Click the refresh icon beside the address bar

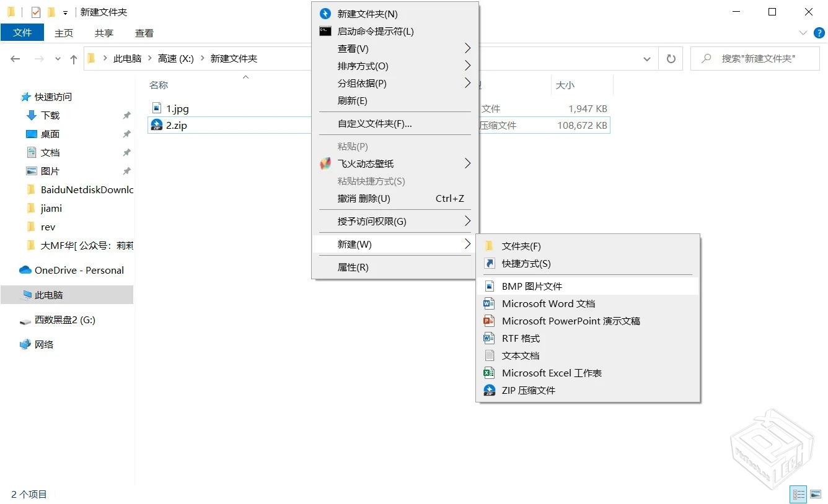[670, 58]
